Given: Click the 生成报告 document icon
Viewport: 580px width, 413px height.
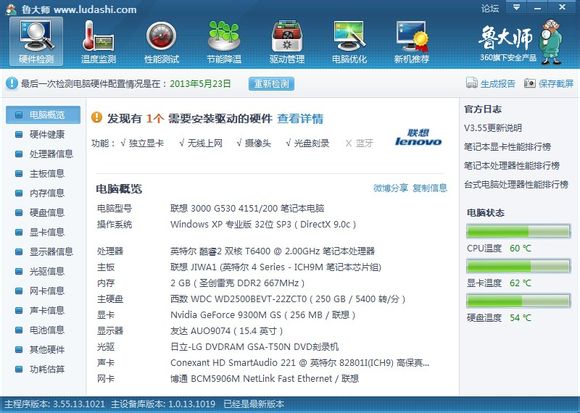Looking at the screenshot, I should [472, 83].
